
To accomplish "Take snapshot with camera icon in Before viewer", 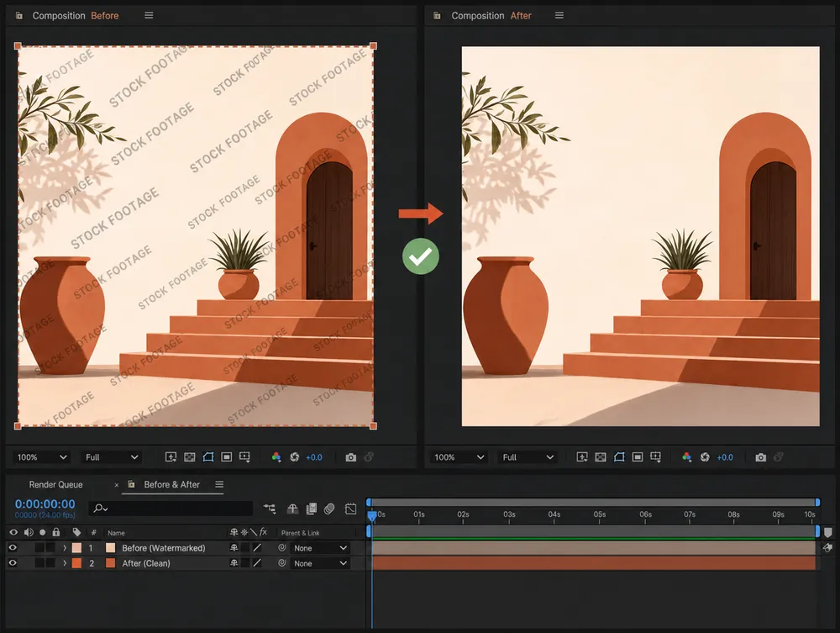I will tap(351, 457).
